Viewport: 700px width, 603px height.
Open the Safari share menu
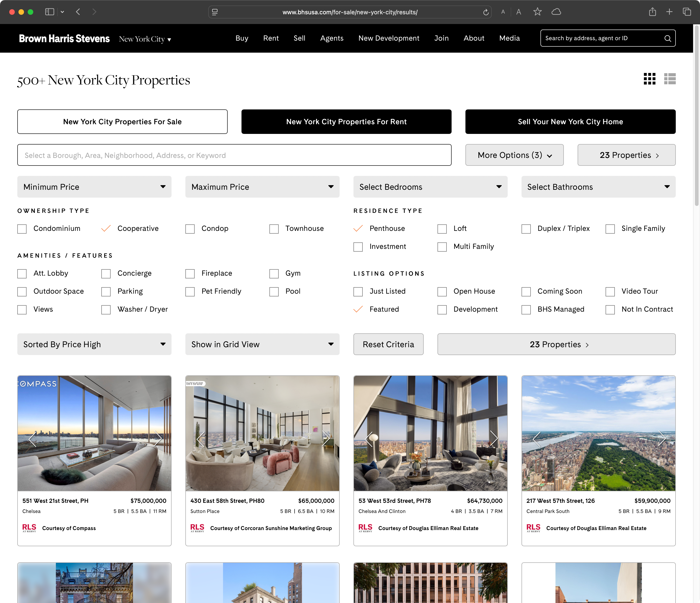652,12
